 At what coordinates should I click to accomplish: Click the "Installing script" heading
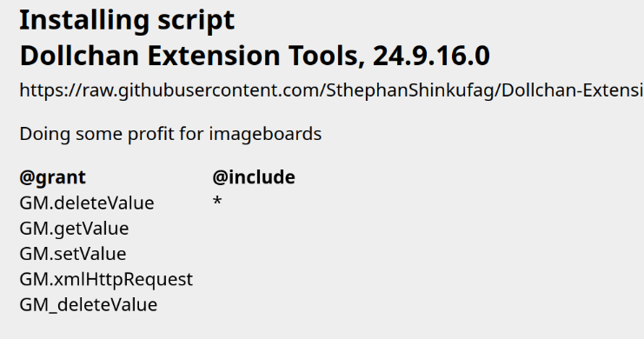point(127,21)
